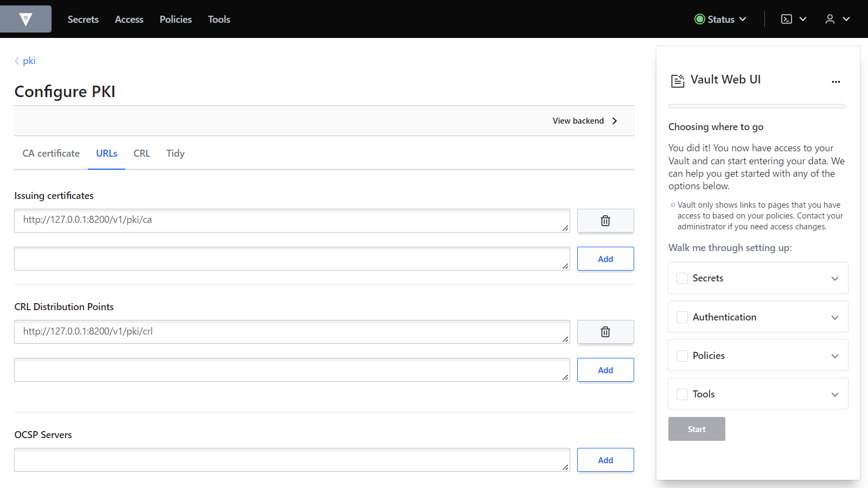Screen dimensions: 868x488
Task: Tick the Authentication checkbox
Action: 682,317
